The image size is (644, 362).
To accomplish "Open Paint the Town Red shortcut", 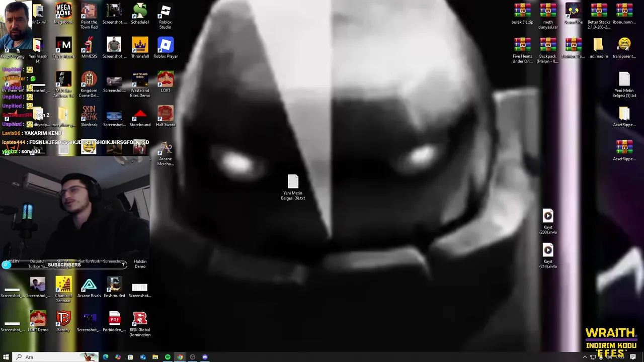I will (89, 16).
